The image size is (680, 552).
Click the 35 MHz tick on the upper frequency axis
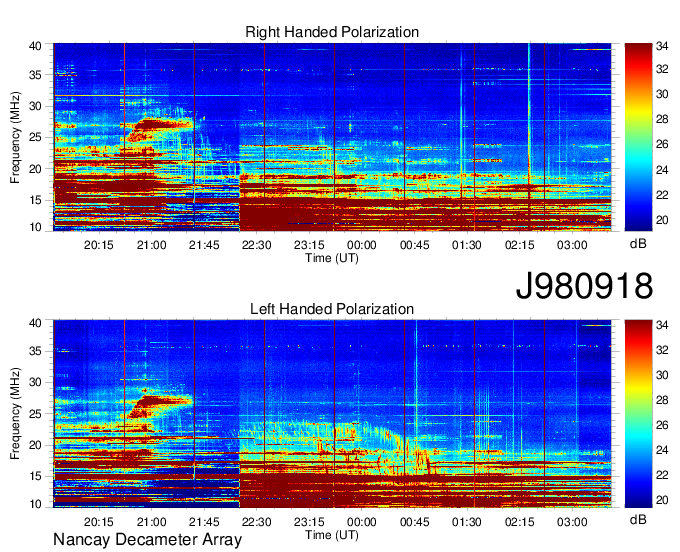36,75
